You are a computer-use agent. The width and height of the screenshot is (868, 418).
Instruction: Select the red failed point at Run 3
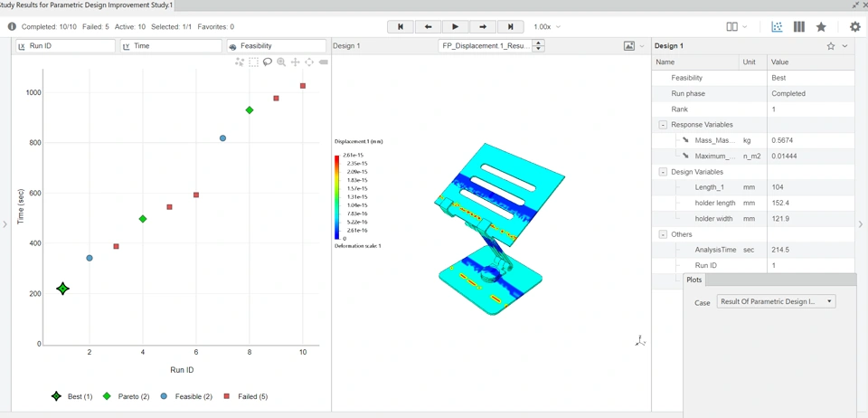117,246
